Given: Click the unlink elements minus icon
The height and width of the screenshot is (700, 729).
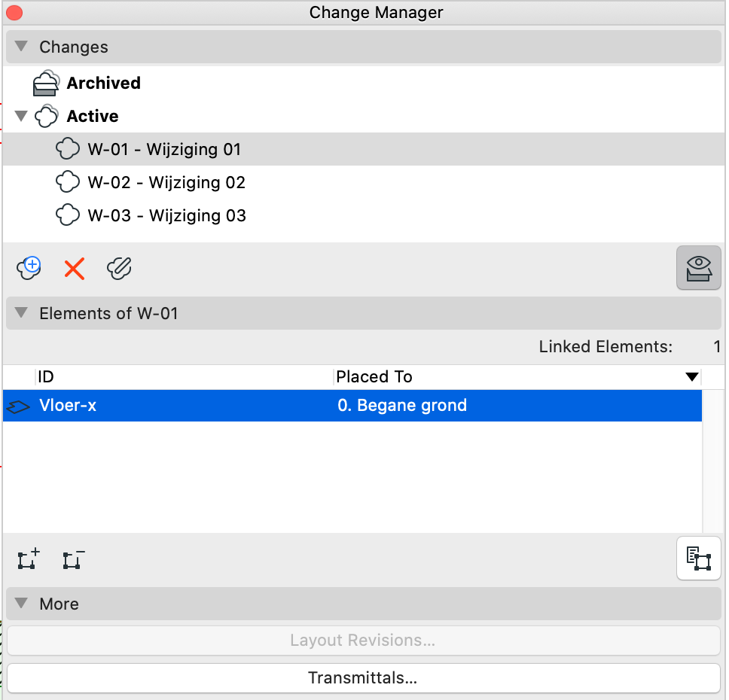Looking at the screenshot, I should pos(74,559).
